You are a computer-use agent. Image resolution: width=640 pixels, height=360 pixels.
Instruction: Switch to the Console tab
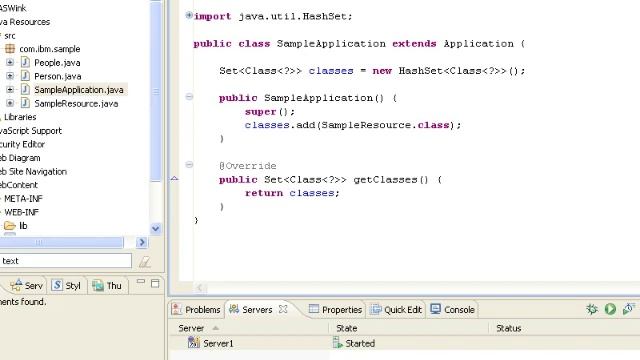pyautogui.click(x=453, y=310)
